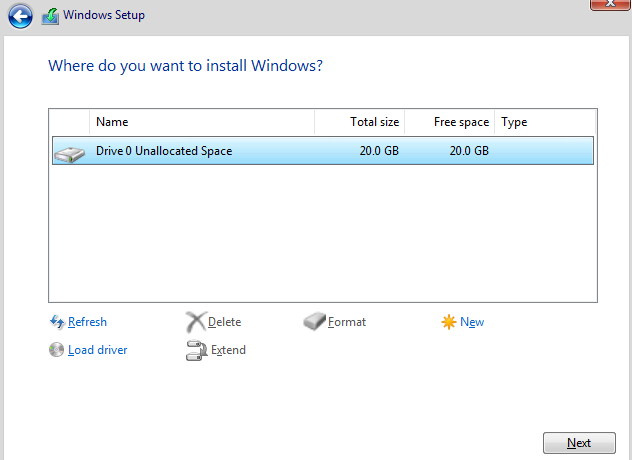Open the Load driver link
Image resolution: width=632 pixels, height=460 pixels.
coord(98,350)
